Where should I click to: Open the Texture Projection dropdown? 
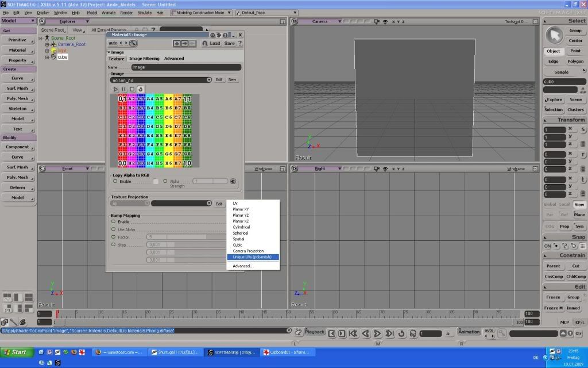(x=209, y=204)
